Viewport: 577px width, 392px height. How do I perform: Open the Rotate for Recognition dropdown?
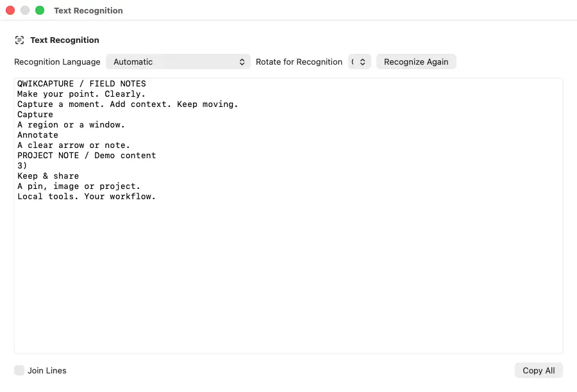coord(360,61)
